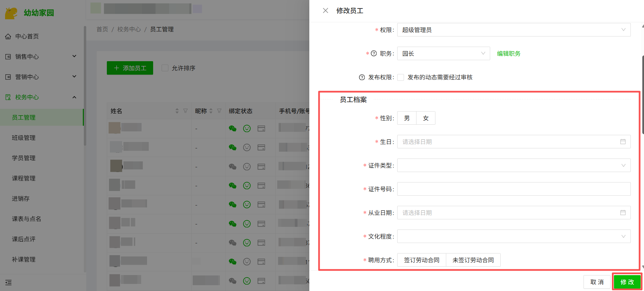Select 女 for gender
The height and width of the screenshot is (291, 644).
pos(426,118)
